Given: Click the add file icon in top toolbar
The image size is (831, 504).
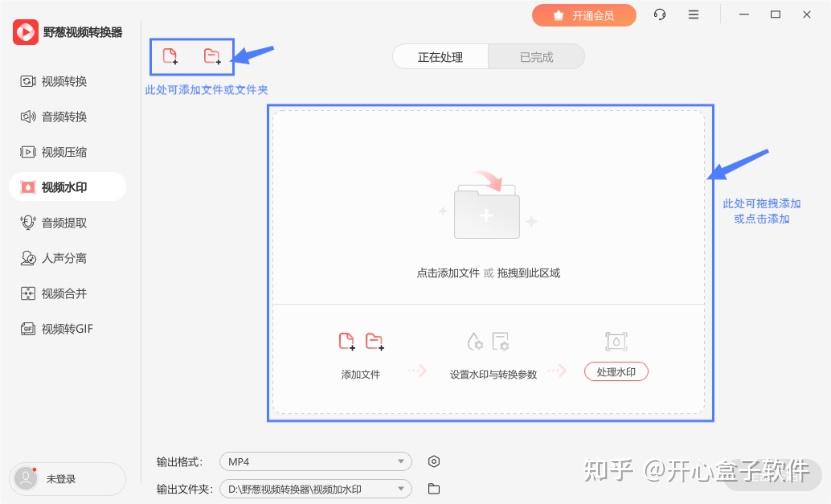Looking at the screenshot, I should pos(170,56).
